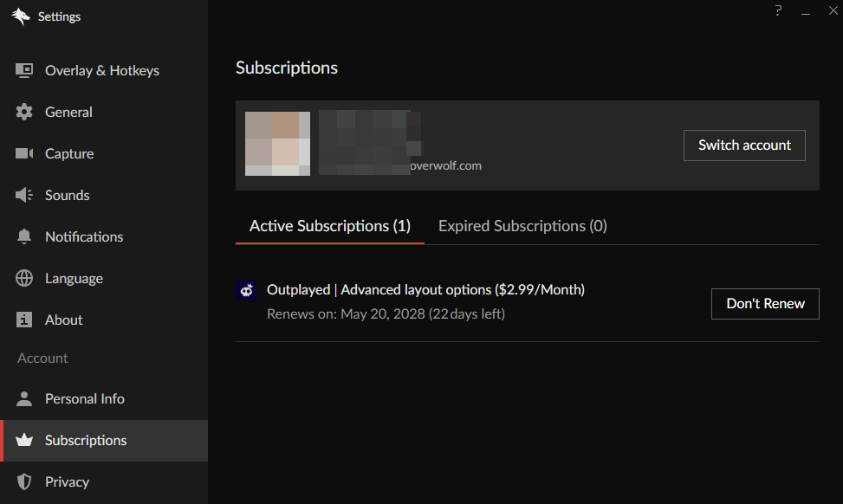The width and height of the screenshot is (843, 504).
Task: Select Subscriptions in the sidebar
Action: click(104, 440)
